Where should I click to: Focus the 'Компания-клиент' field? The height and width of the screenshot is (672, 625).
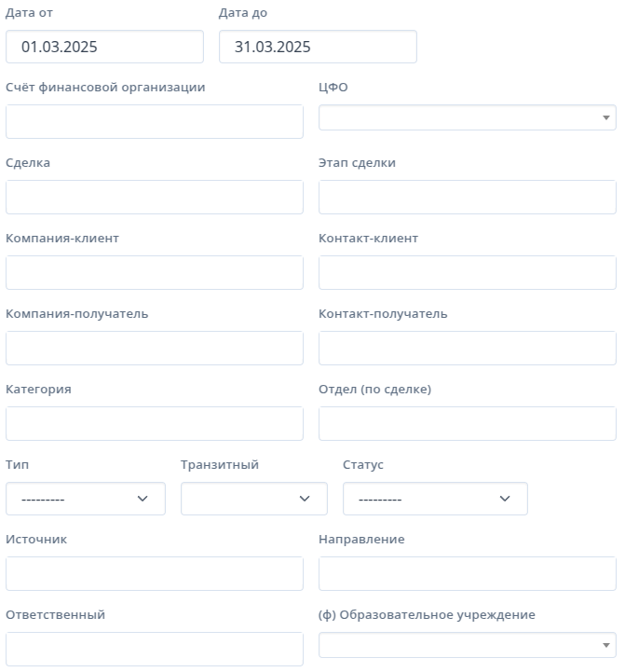[x=155, y=272]
